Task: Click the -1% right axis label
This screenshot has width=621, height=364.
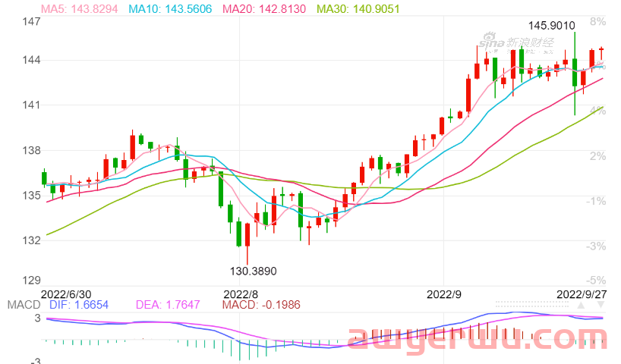Action: point(596,202)
